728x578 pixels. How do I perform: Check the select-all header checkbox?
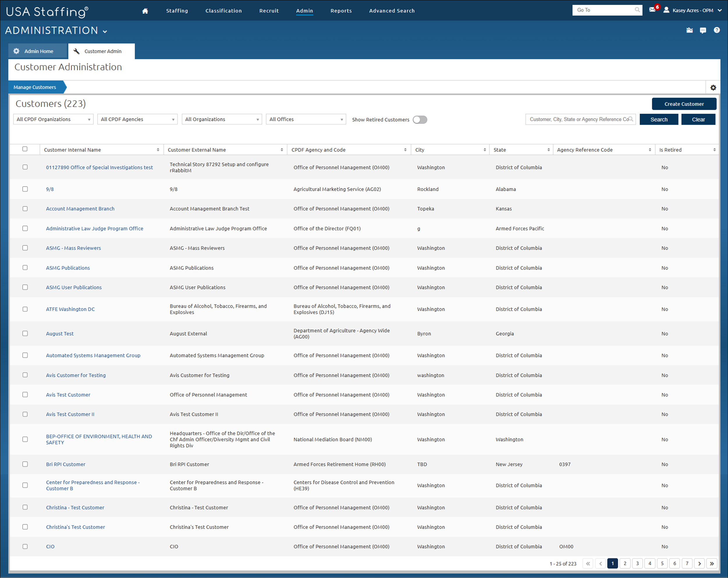[25, 149]
